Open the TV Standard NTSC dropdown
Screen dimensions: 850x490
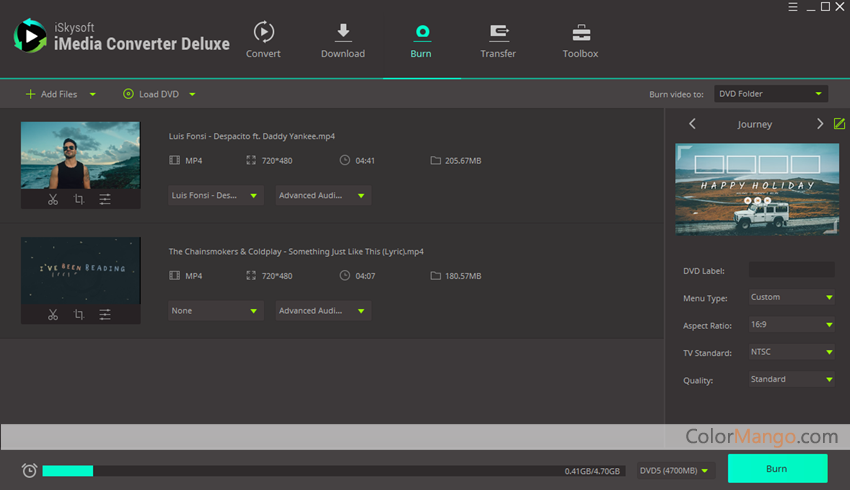click(x=791, y=352)
